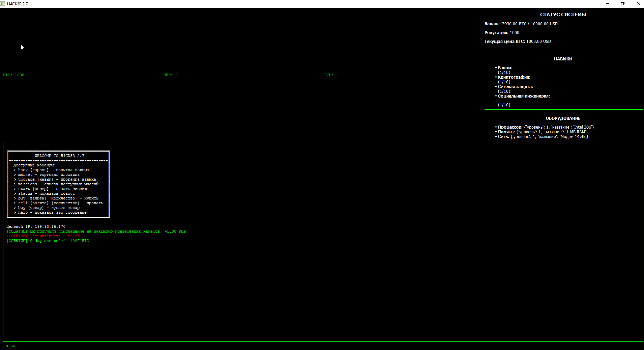This screenshot has height=350, width=644.
Task: Click the 'СТАТУС СИСТЕМЫ' heading
Action: (x=563, y=15)
